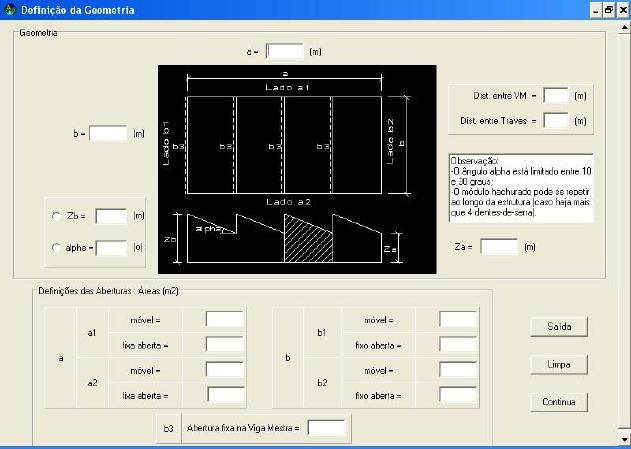Click the Limpa button
The width and height of the screenshot is (631, 449).
click(x=559, y=365)
